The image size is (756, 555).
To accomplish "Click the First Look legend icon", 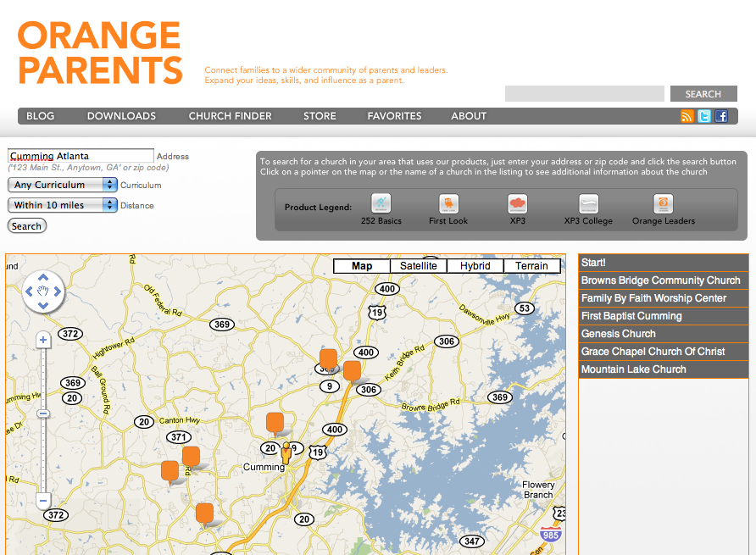I will (448, 203).
